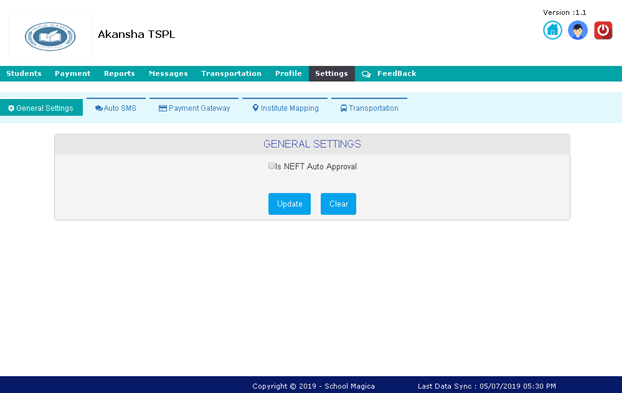Log out using red power icon
The height and width of the screenshot is (396, 622).
tap(603, 30)
